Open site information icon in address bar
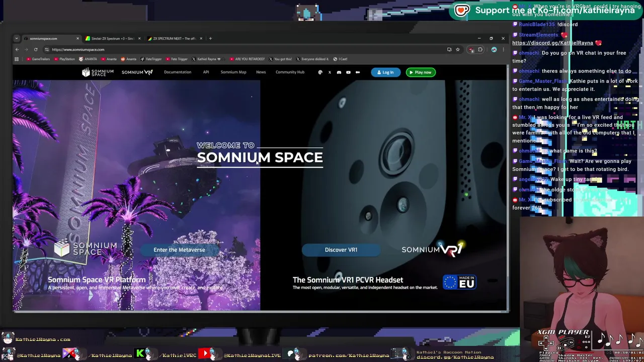Viewport: 644px width, 362px height. point(46,49)
